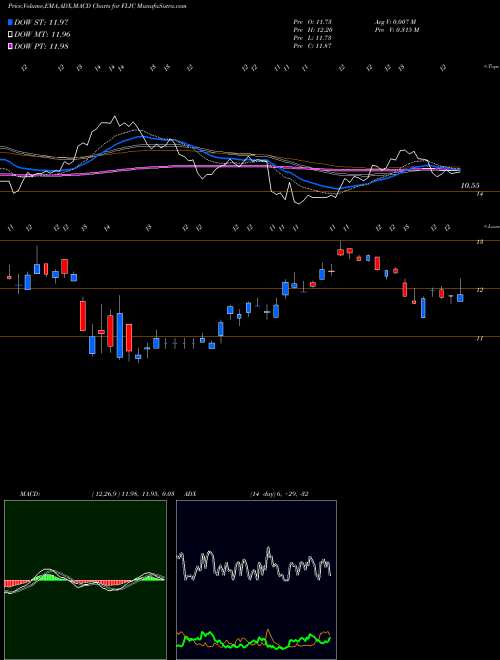500x660 pixels.
Task: Select the 'DOW MT: 11.96' legend label
Action: pos(42,35)
